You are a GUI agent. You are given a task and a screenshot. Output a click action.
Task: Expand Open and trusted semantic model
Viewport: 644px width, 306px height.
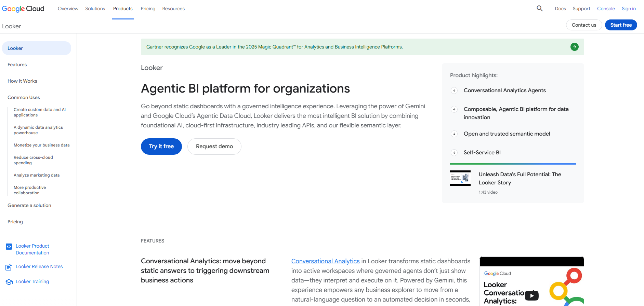click(x=454, y=134)
